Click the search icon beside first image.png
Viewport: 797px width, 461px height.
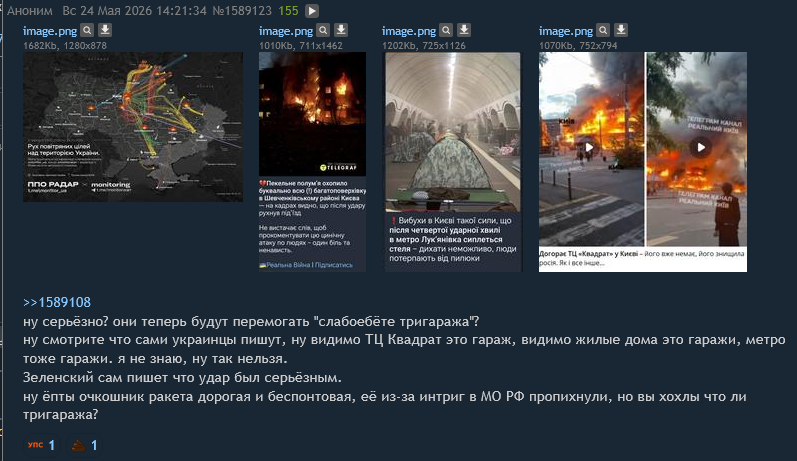point(87,30)
